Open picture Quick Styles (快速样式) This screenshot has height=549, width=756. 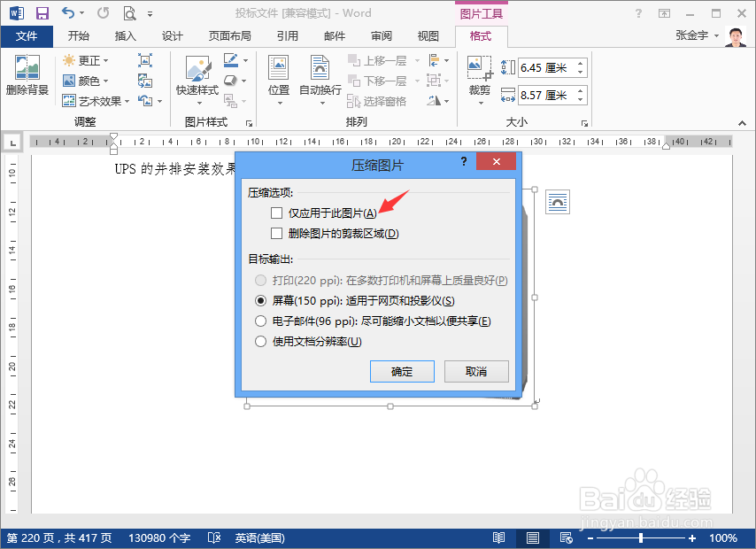(197, 75)
